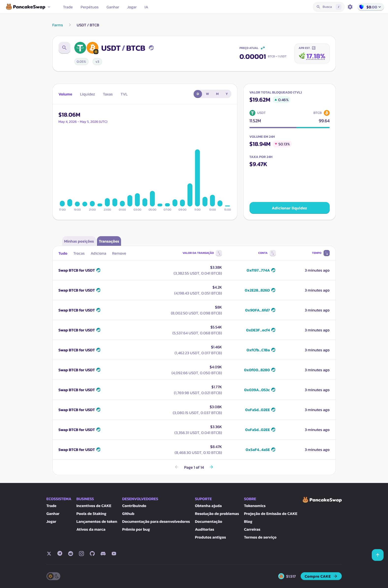Click the v3 version badge
Viewport: 388px width, 588px height.
[x=97, y=62]
